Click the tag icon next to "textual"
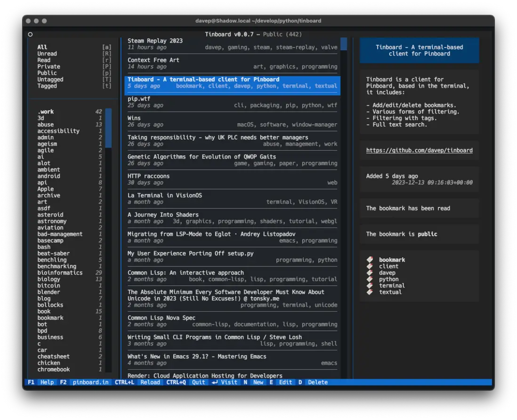 [370, 292]
